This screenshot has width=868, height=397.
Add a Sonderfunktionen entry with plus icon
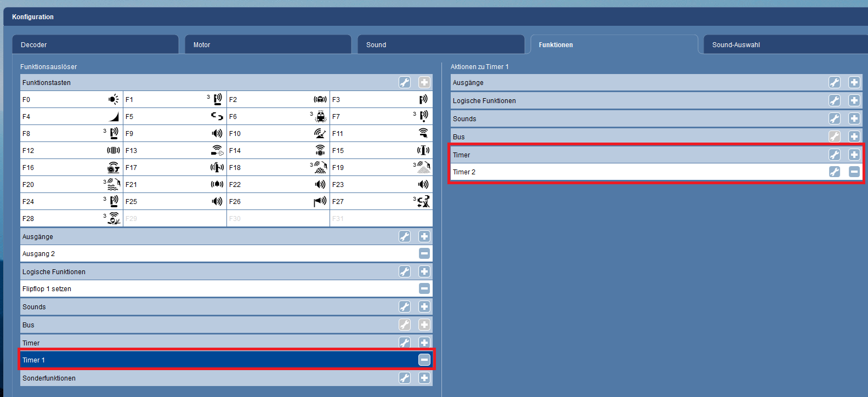(424, 378)
